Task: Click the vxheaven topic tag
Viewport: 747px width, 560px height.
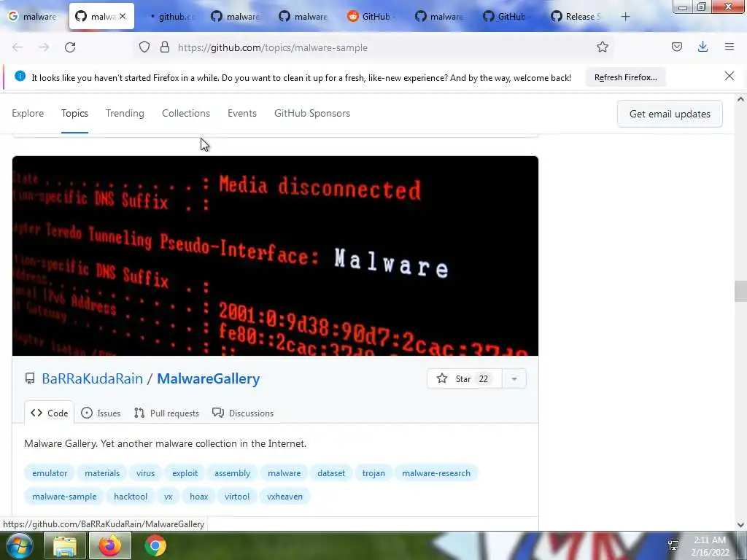Action: point(285,496)
